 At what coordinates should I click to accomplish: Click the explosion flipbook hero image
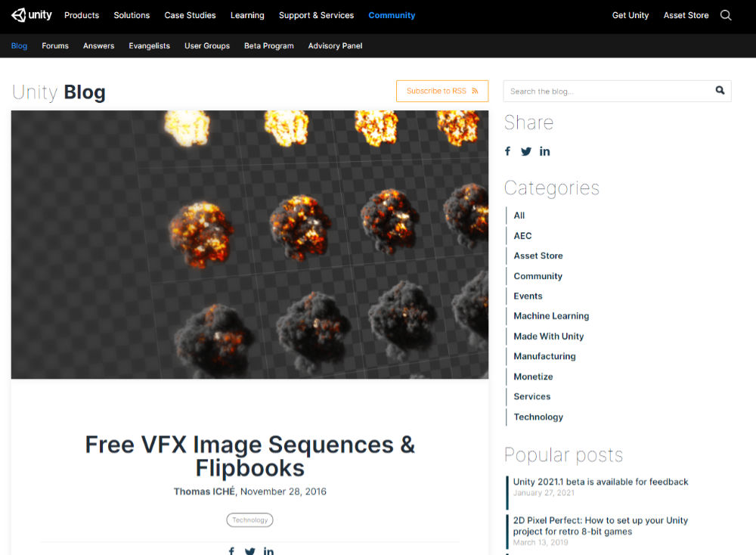click(249, 244)
